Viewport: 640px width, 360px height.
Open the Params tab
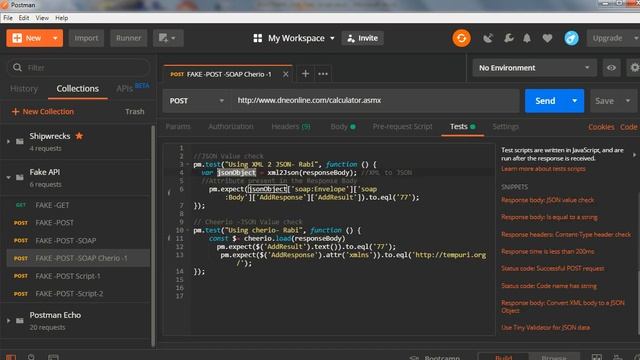point(178,127)
